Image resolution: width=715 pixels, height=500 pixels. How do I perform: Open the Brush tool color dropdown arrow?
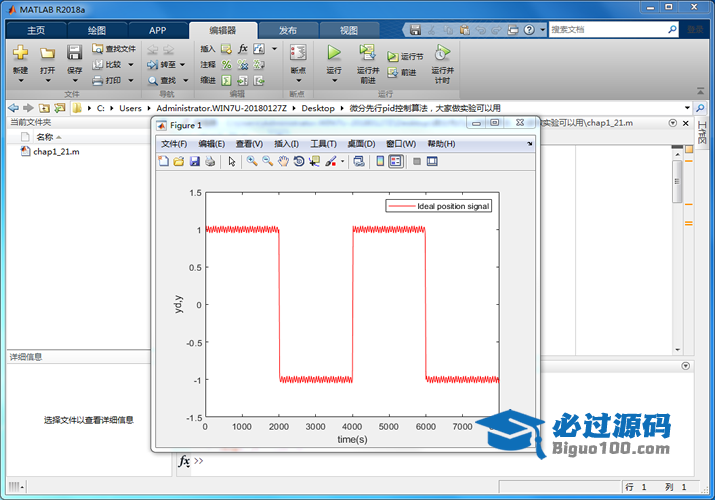(343, 161)
